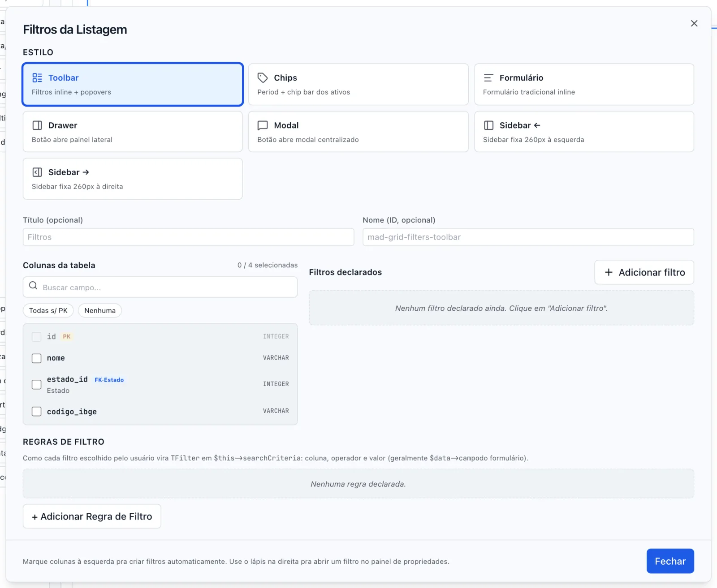Select the Nenhuma chip
717x588 pixels.
coord(100,310)
